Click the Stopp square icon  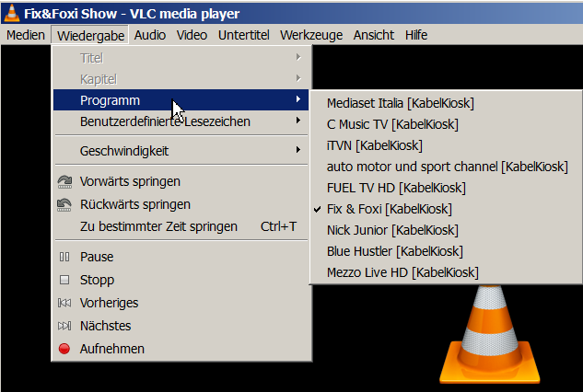click(x=64, y=280)
